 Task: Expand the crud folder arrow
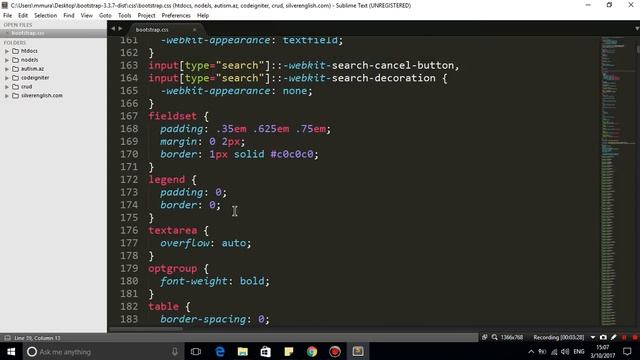pyautogui.click(x=7, y=87)
